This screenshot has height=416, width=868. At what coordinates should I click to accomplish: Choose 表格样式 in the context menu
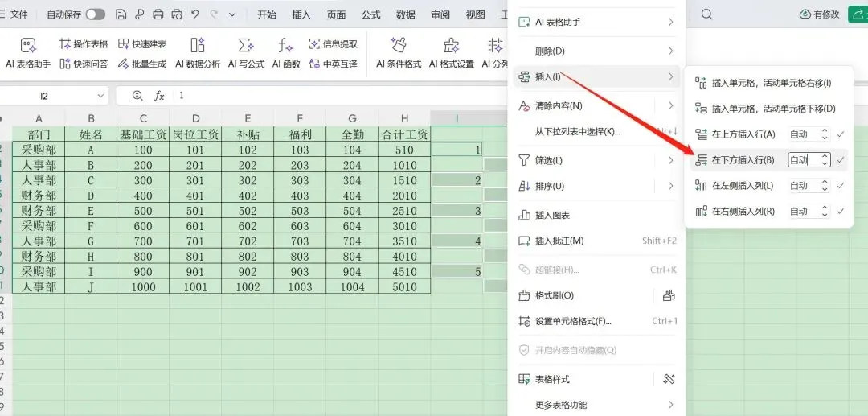point(584,380)
